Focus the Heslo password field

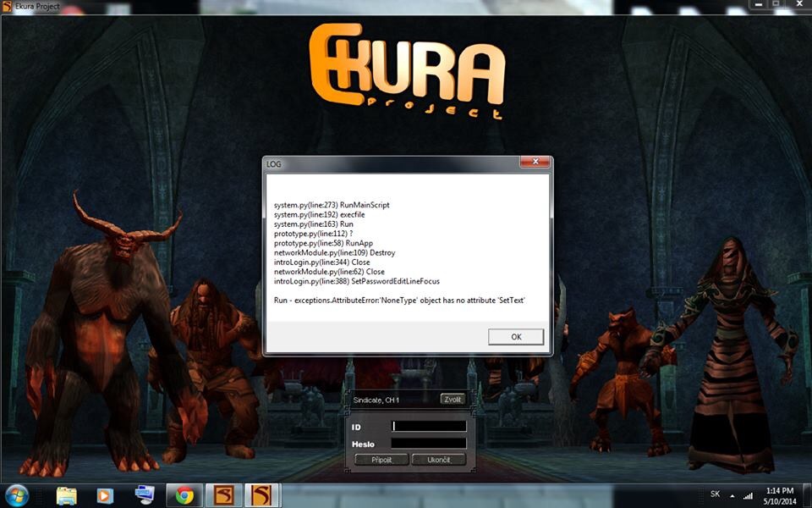tap(429, 443)
